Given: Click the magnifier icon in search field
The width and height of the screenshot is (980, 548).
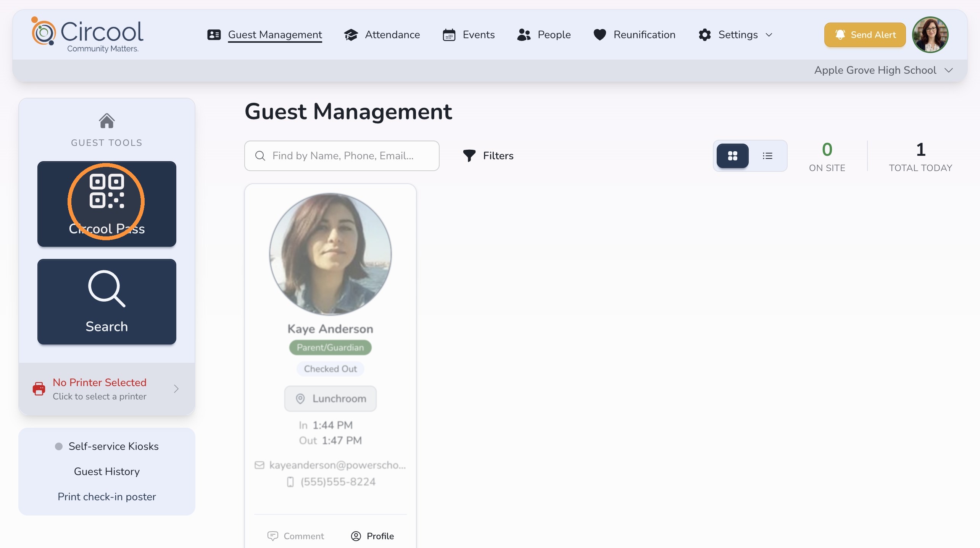Looking at the screenshot, I should click(260, 156).
